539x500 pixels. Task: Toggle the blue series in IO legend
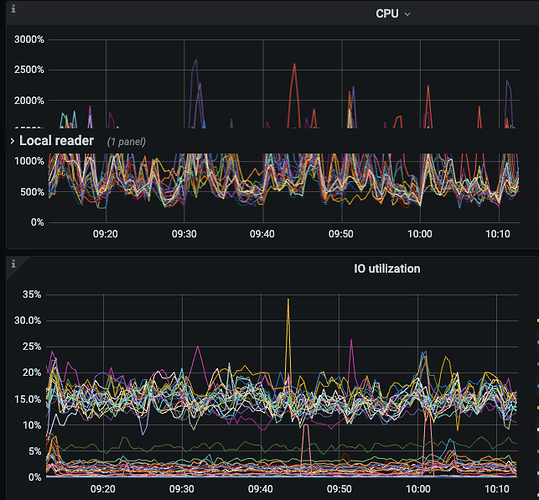(538, 386)
